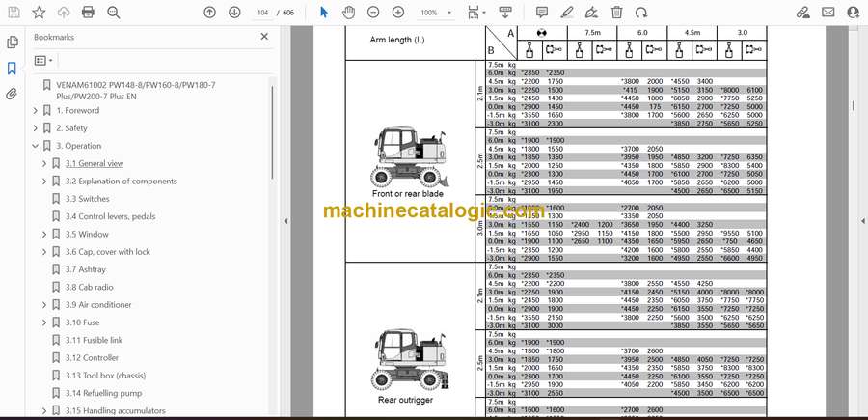Click the 'Front or rear blade' caption
Screen dimensions: 868x420
click(408, 194)
